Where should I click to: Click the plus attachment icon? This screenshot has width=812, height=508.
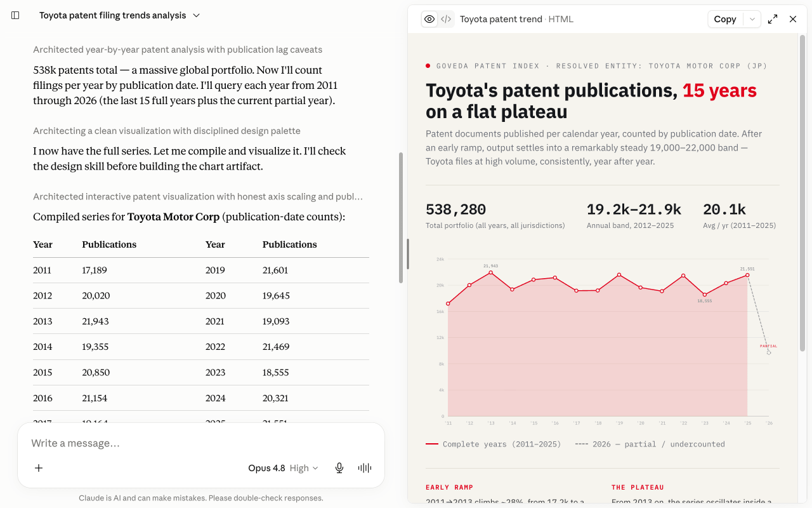(39, 468)
